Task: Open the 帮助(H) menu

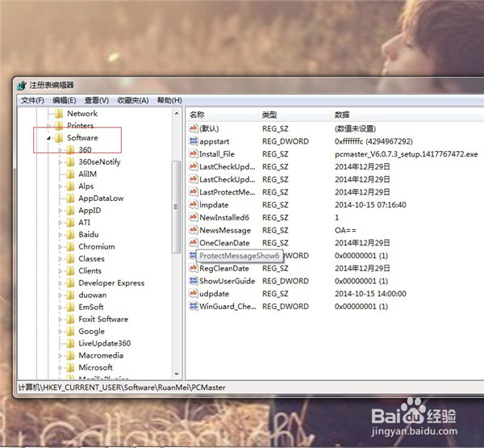Action: coord(169,100)
